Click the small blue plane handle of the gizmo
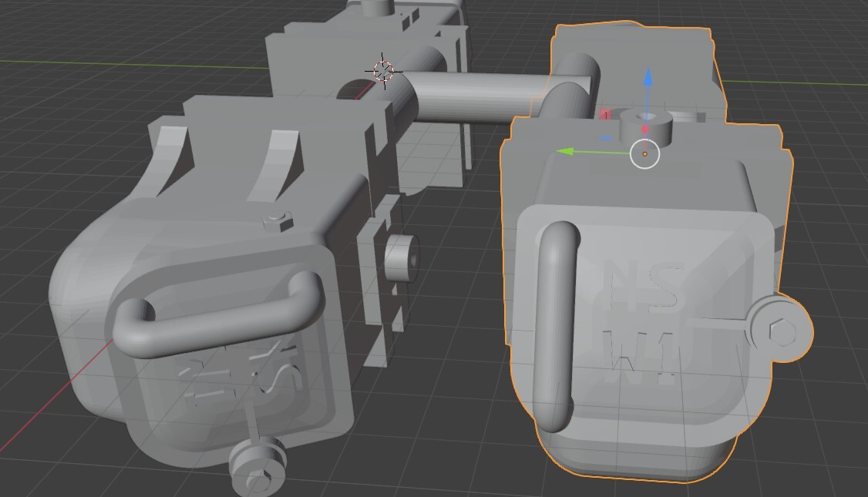The width and height of the screenshot is (868, 497). click(x=606, y=138)
